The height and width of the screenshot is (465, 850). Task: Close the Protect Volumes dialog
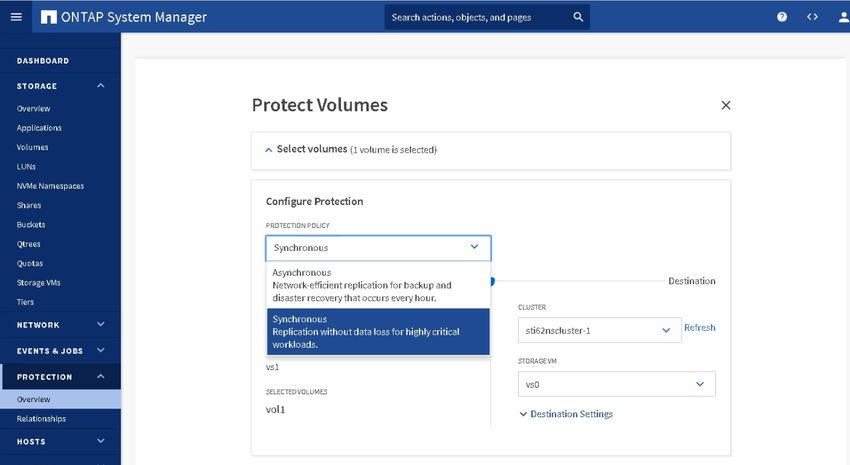[726, 105]
